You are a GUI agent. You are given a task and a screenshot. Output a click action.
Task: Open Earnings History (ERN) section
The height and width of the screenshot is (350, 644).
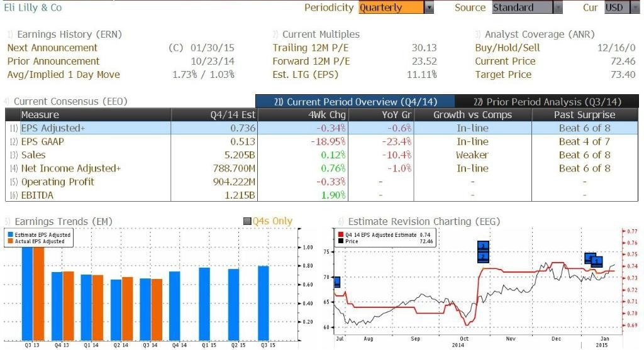tap(69, 35)
